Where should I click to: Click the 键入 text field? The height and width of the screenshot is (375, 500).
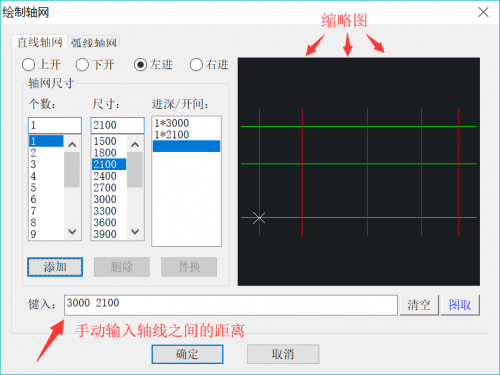pyautogui.click(x=231, y=305)
